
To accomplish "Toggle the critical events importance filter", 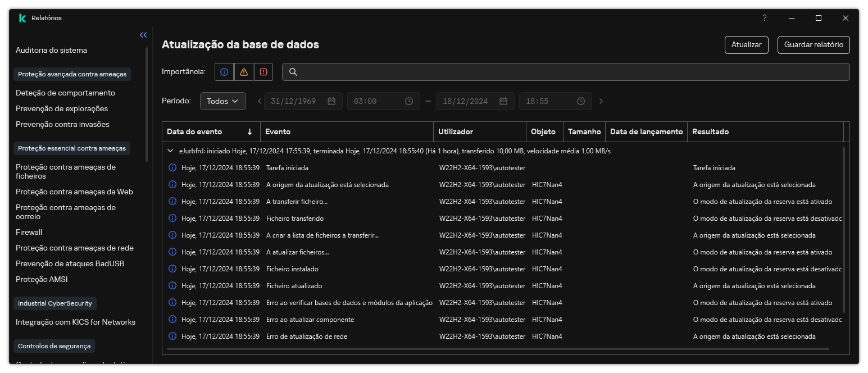I will click(263, 72).
